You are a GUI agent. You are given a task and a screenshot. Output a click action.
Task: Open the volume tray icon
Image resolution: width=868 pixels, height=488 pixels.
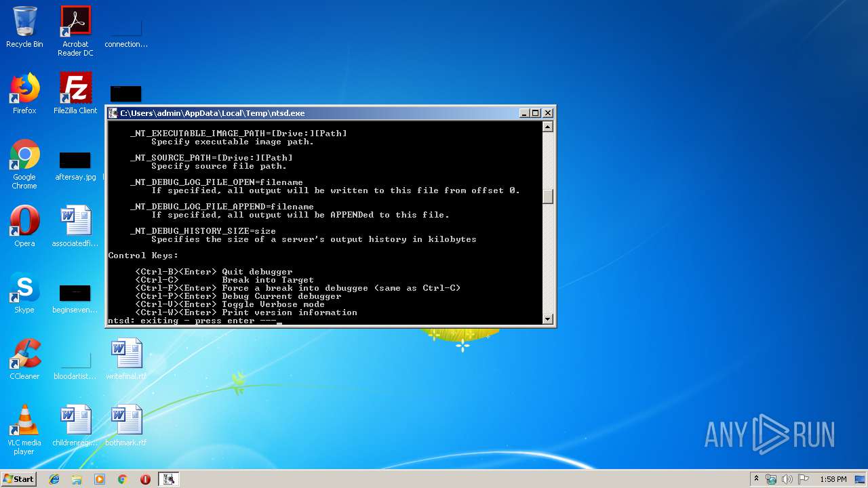tap(787, 479)
